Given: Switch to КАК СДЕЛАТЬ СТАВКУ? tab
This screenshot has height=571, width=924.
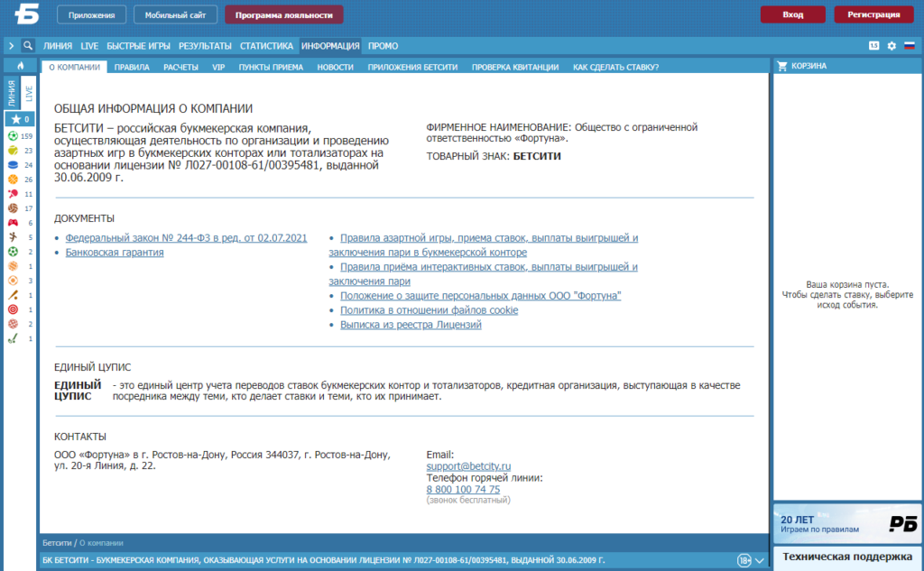Looking at the screenshot, I should tap(615, 67).
